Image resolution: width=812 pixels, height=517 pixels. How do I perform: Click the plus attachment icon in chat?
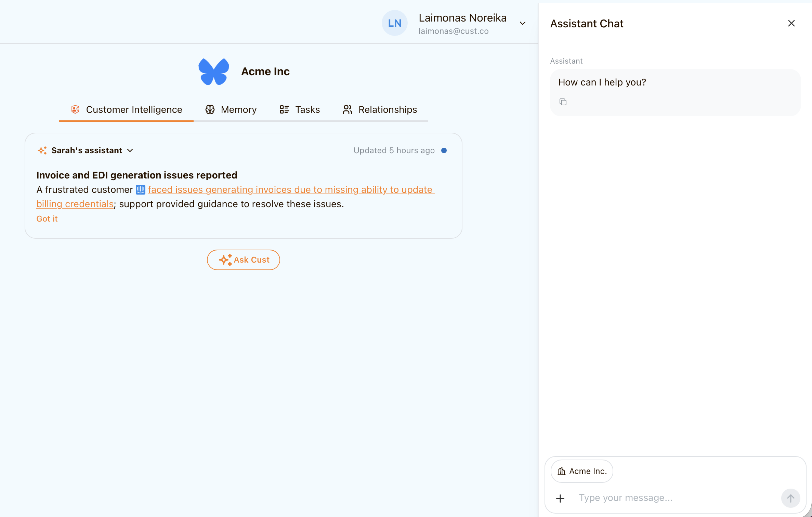[560, 498]
